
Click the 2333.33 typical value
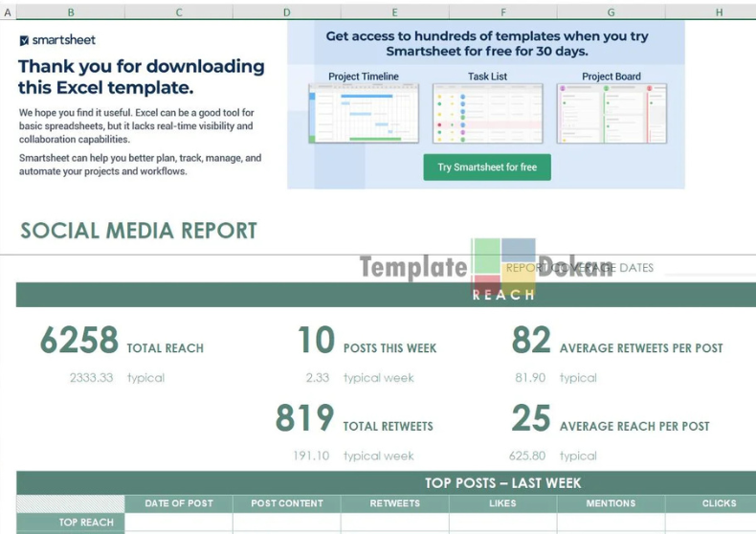(x=91, y=377)
